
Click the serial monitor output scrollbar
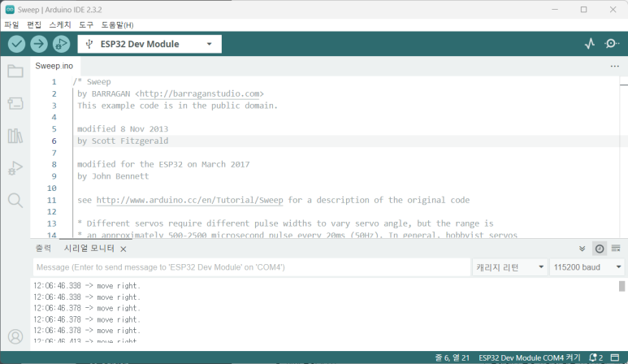coord(622,286)
